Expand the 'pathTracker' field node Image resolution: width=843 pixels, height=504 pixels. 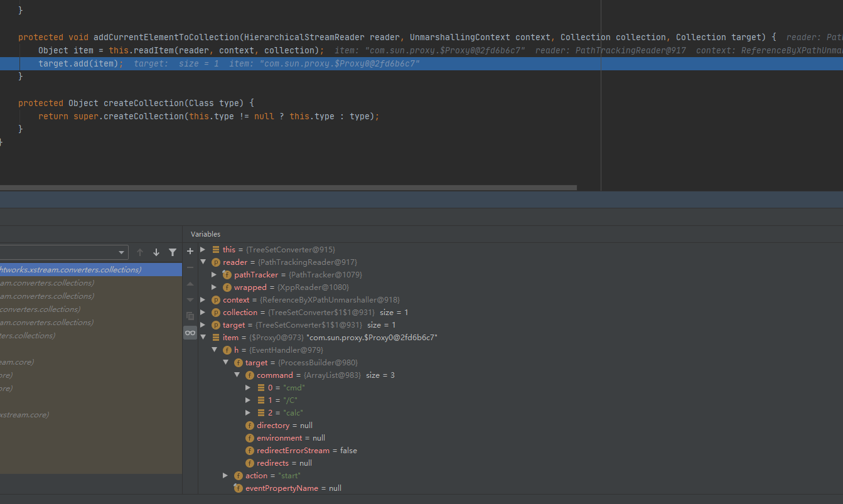(x=214, y=274)
